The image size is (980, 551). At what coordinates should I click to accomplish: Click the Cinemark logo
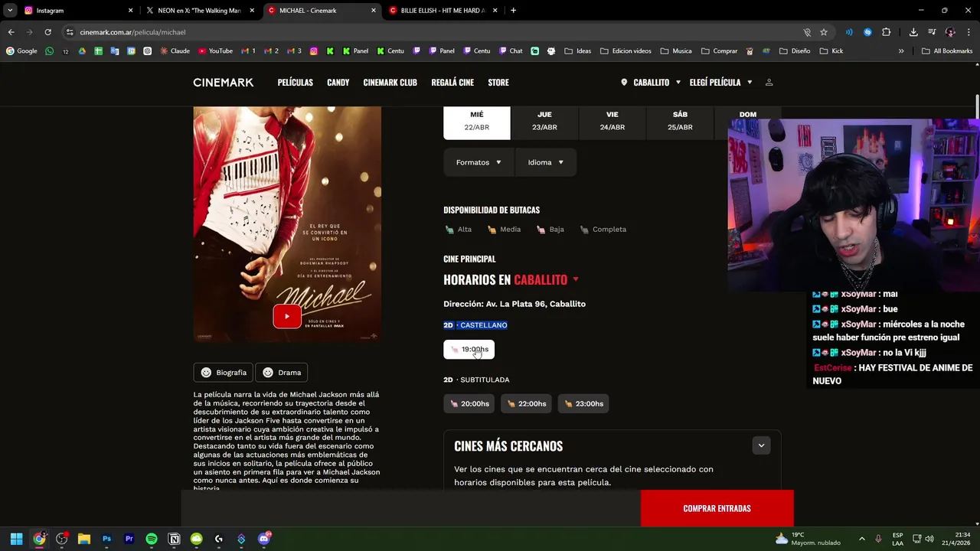click(223, 82)
